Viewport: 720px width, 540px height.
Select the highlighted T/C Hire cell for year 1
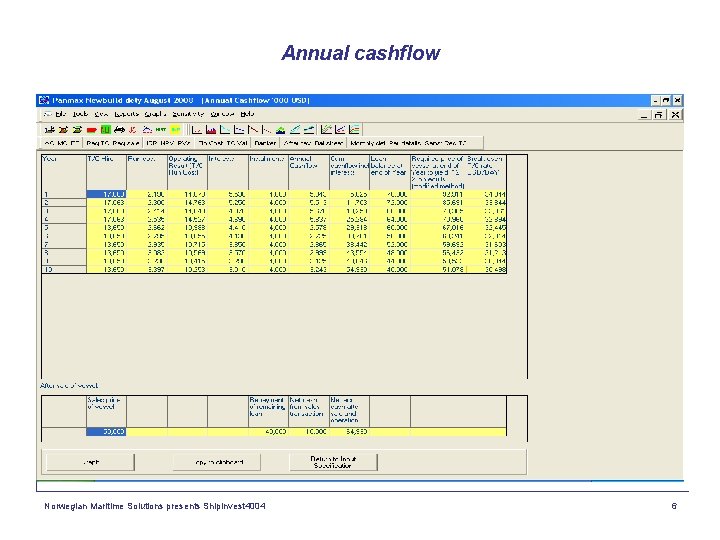(x=107, y=194)
